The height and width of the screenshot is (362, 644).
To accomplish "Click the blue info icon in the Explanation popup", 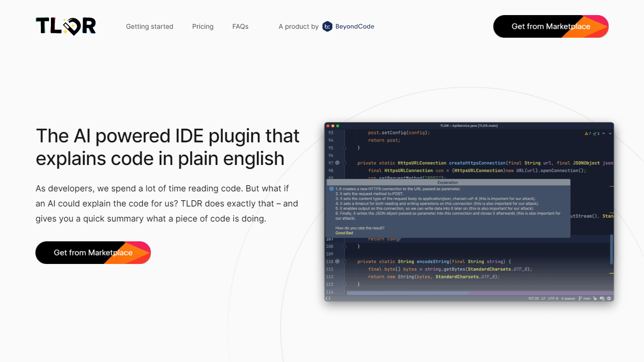I will pos(331,189).
